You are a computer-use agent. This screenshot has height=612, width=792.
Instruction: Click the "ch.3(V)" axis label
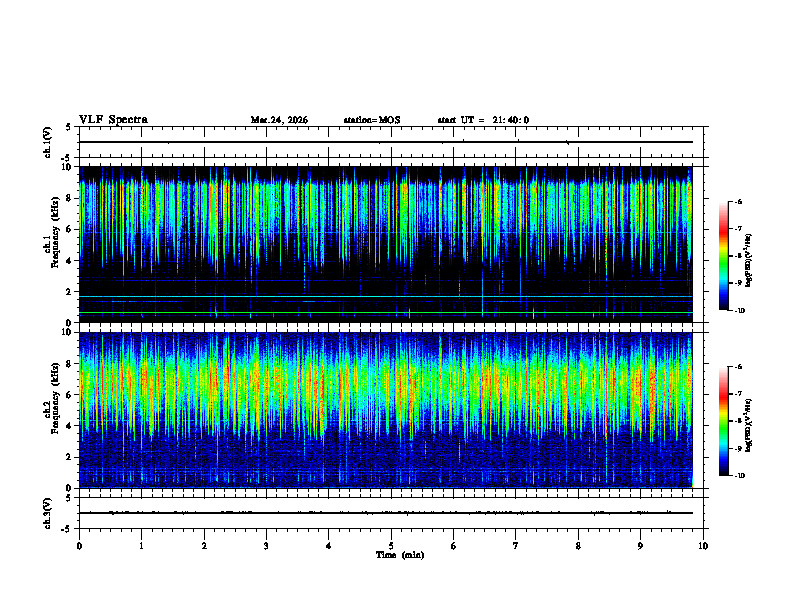tap(48, 513)
